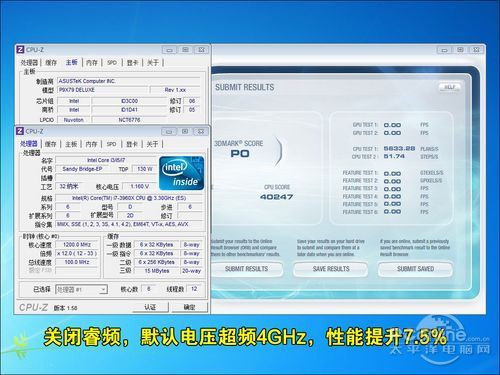
Task: Open the 关于 tab in the back CPU-Z window
Action: tap(153, 62)
